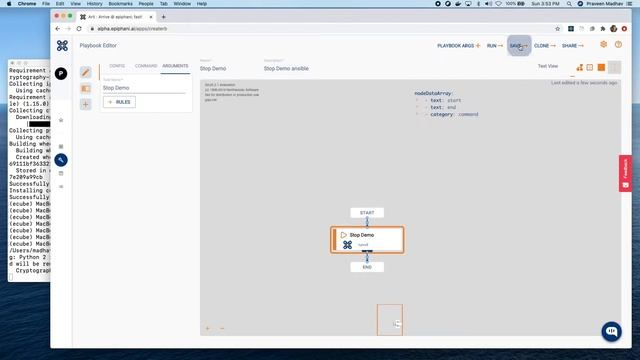
Task: Open the help question mark icon
Action: point(618,44)
